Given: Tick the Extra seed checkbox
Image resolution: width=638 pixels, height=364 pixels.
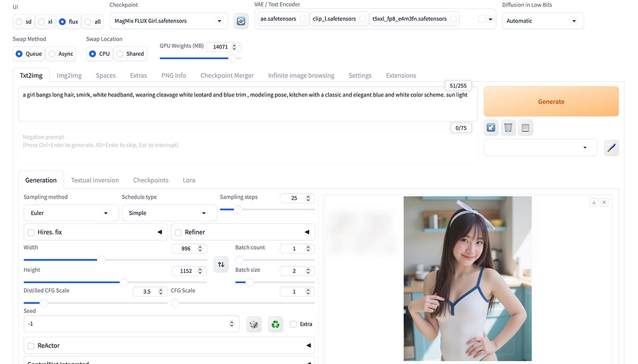Looking at the screenshot, I should pyautogui.click(x=293, y=324).
